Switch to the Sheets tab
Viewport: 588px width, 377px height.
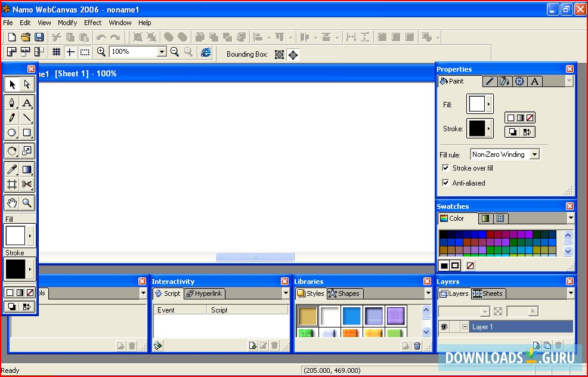click(488, 293)
